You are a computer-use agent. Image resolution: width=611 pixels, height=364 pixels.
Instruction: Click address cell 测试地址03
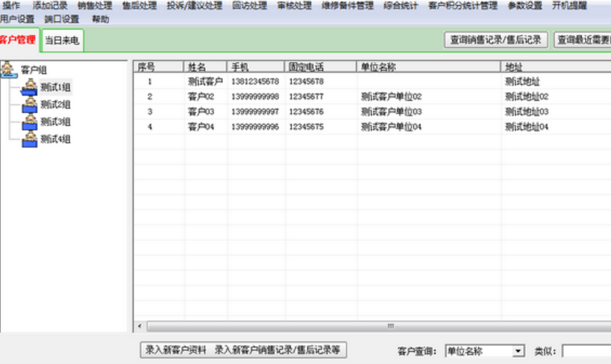point(527,112)
